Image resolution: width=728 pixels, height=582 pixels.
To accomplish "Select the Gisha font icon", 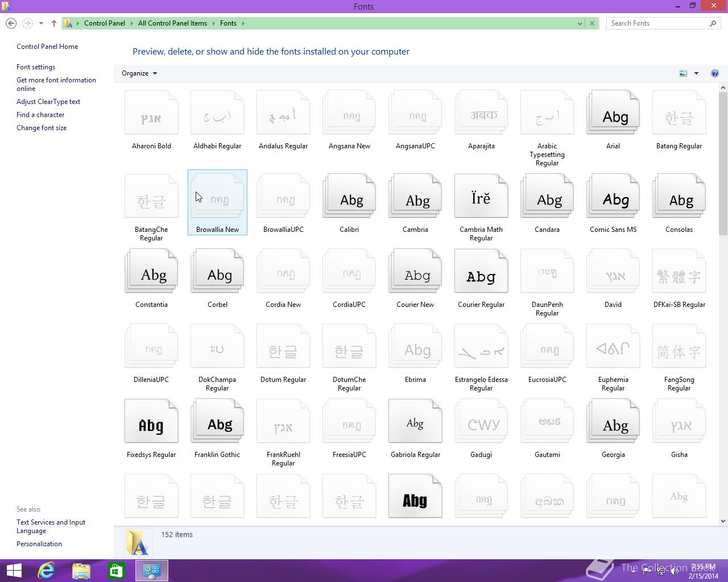I will [x=679, y=422].
